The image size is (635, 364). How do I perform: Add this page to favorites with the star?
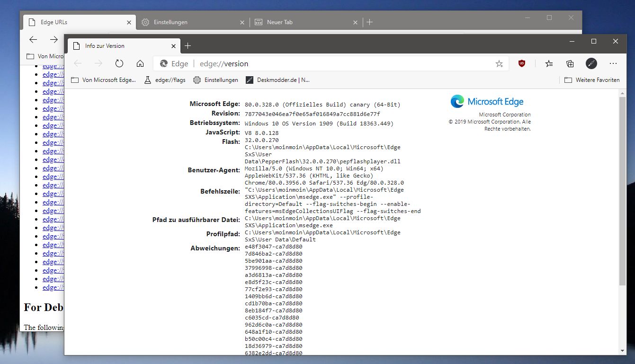(x=499, y=63)
